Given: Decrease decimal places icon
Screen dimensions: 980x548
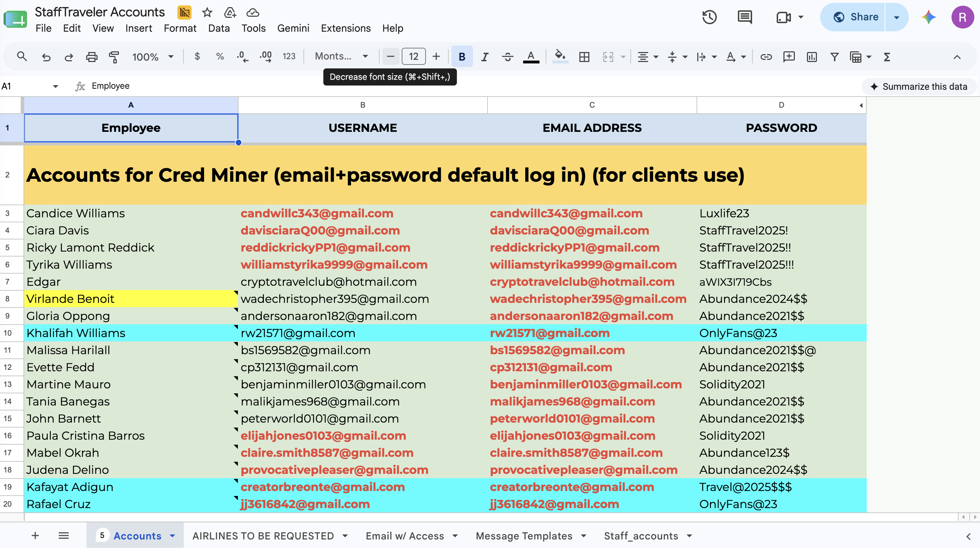Looking at the screenshot, I should 243,57.
